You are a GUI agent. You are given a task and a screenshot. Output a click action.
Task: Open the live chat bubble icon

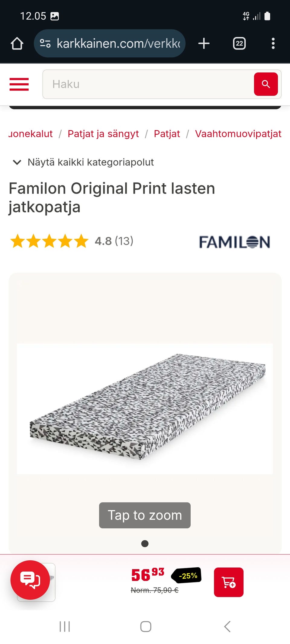point(30,580)
